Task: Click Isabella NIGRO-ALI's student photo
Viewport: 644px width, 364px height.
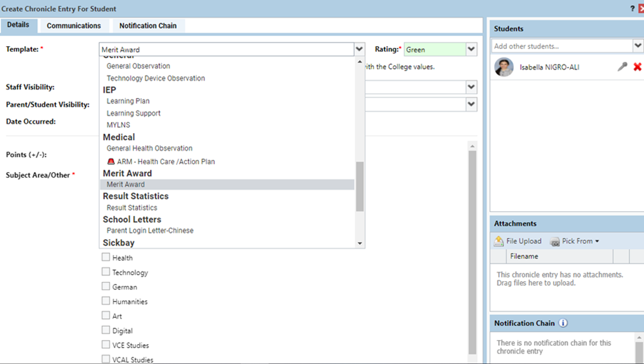Action: pyautogui.click(x=503, y=68)
